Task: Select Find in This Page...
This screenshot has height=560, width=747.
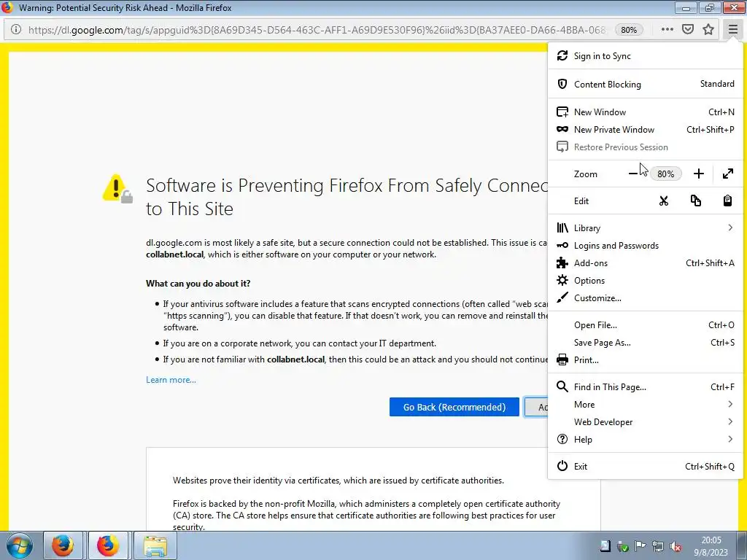Action: (646, 387)
